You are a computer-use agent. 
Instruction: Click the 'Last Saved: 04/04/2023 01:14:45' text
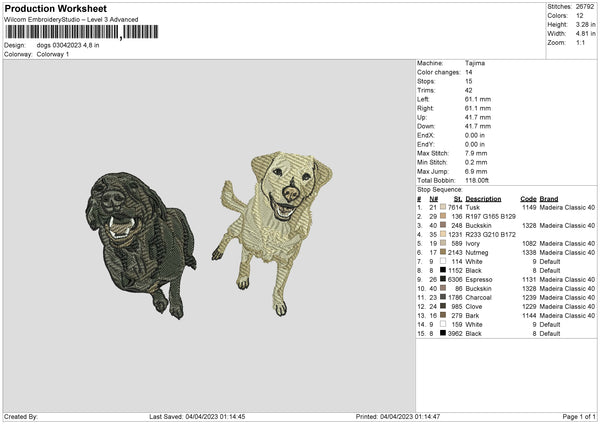click(x=197, y=416)
